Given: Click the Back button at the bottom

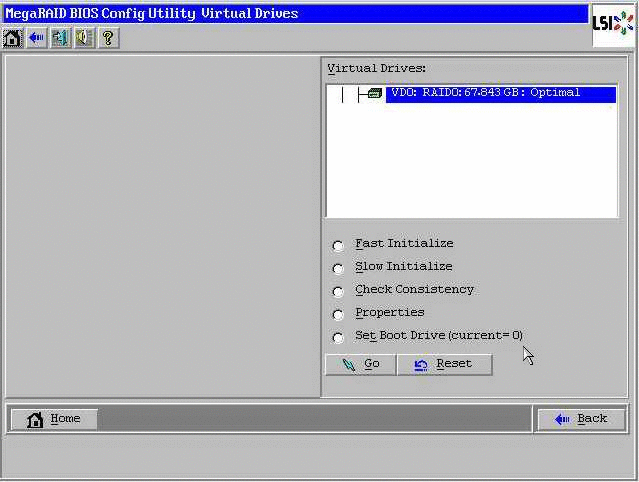Looking at the screenshot, I should click(x=582, y=419).
